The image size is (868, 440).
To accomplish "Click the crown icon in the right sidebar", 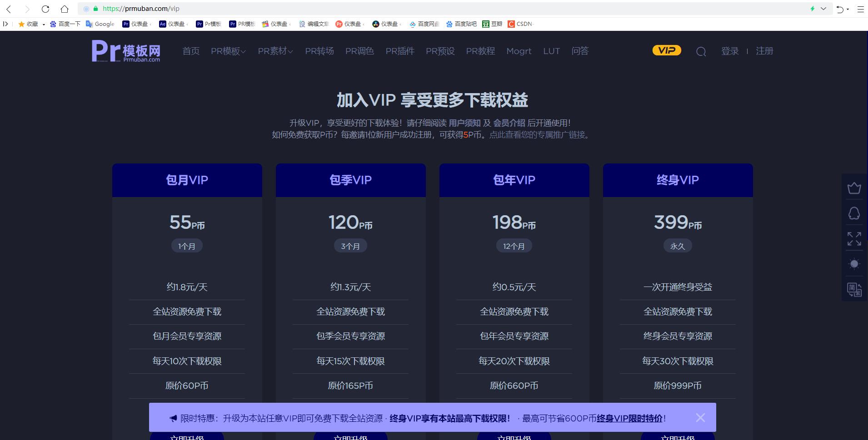I will 853,188.
